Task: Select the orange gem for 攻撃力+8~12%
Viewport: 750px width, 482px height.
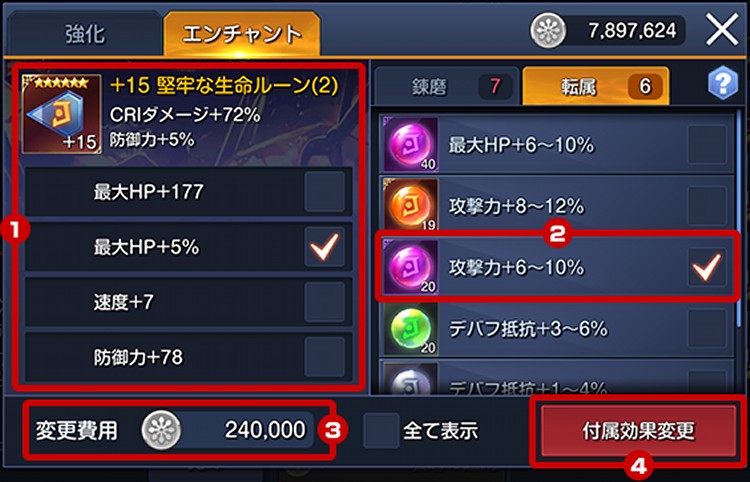Action: click(x=411, y=205)
